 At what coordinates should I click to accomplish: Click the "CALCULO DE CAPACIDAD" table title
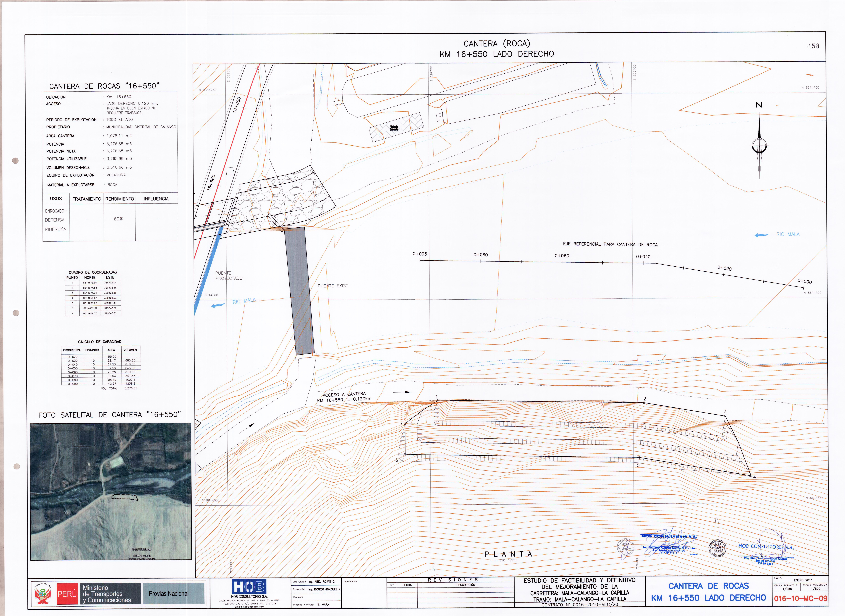100,342
